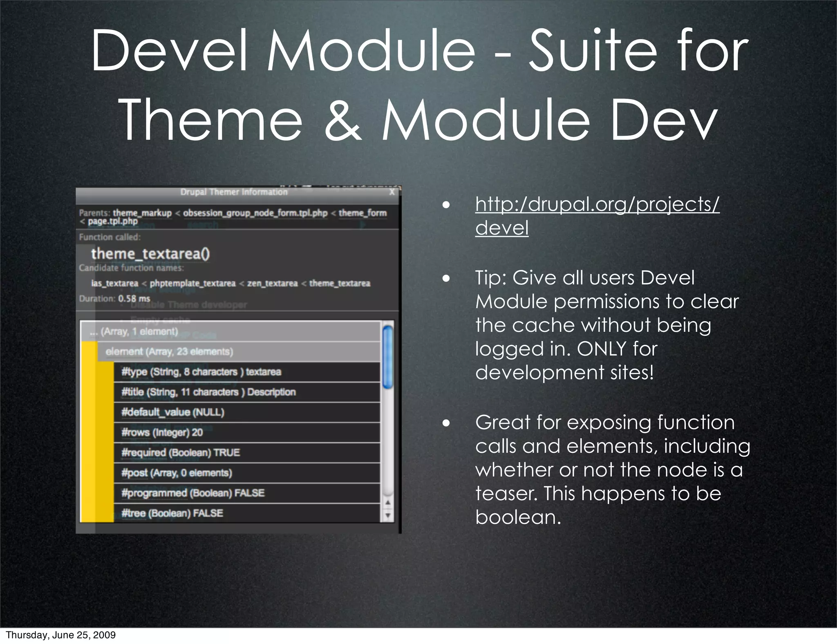Select the #required Boolean TRUE row

coord(181,452)
